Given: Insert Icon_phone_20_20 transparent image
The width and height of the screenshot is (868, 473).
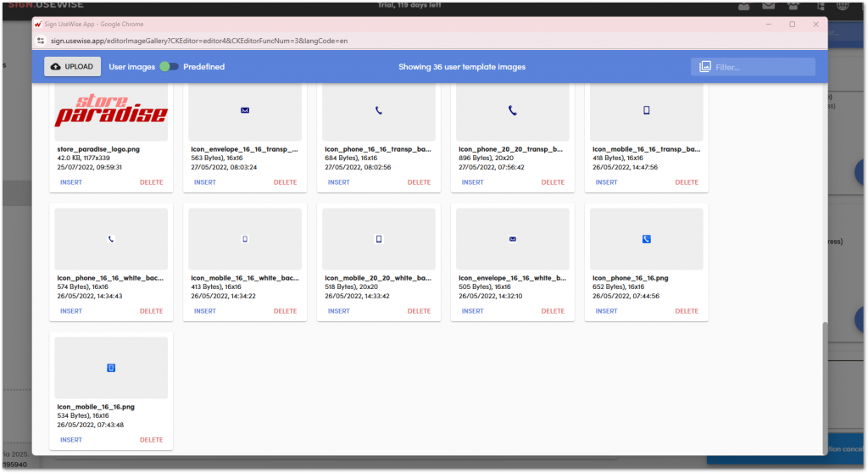Looking at the screenshot, I should (473, 182).
